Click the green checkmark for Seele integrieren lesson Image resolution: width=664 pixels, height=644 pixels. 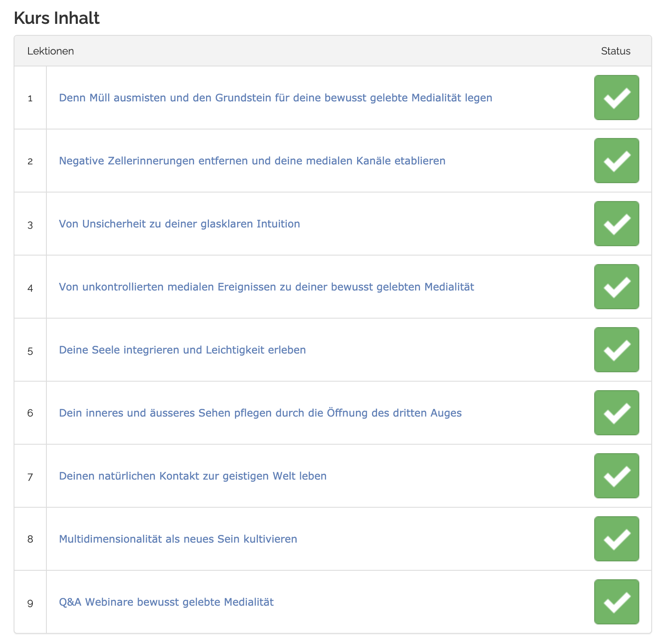616,350
